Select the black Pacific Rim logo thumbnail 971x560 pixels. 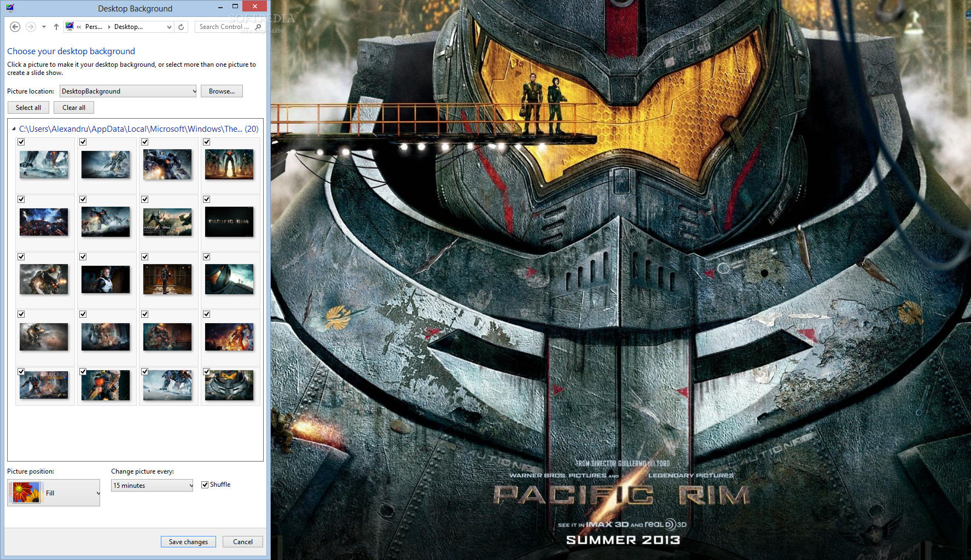pyautogui.click(x=229, y=222)
